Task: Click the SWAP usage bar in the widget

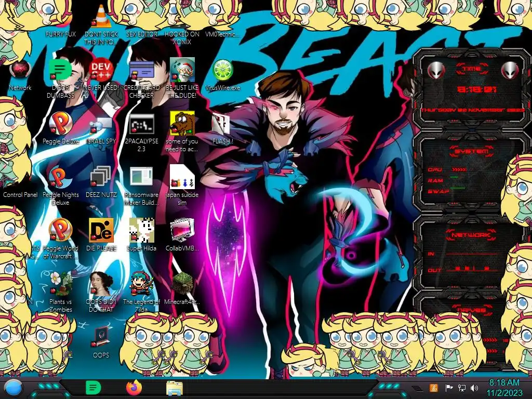Action: (458, 188)
